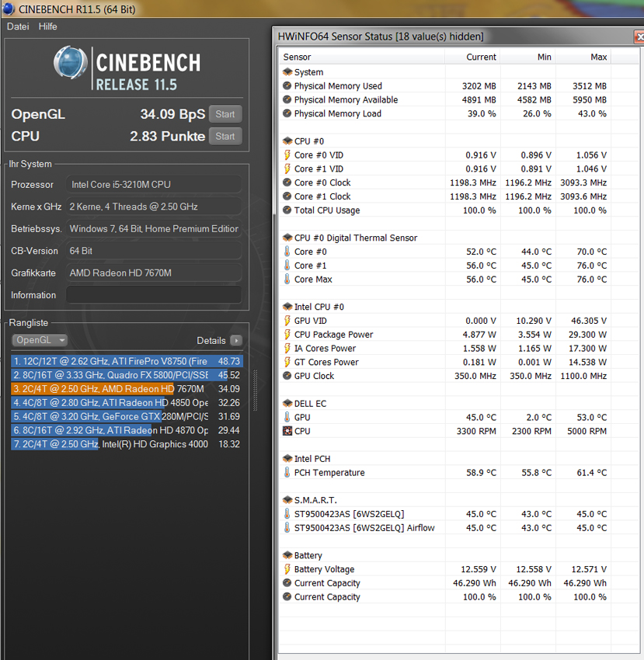Click the Grafikkarte field AMD Radeon HD 7670M

tap(154, 273)
